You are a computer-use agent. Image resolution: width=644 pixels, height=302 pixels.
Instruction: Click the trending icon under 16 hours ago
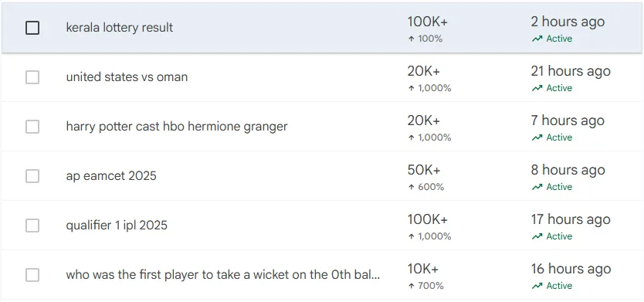[x=537, y=286]
